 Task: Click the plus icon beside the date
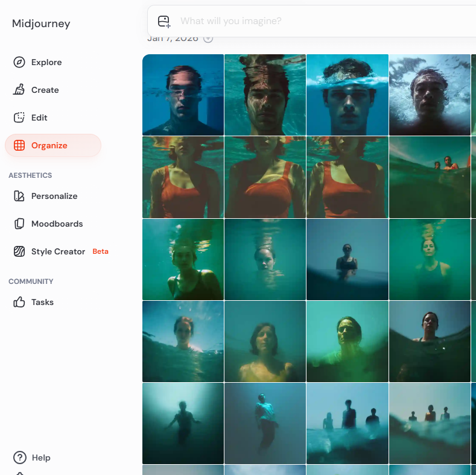click(x=208, y=39)
